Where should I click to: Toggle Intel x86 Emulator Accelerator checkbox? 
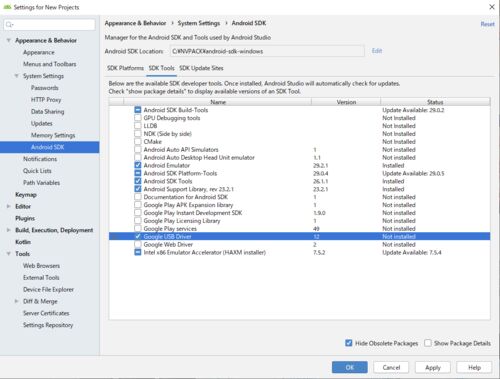coord(138,252)
